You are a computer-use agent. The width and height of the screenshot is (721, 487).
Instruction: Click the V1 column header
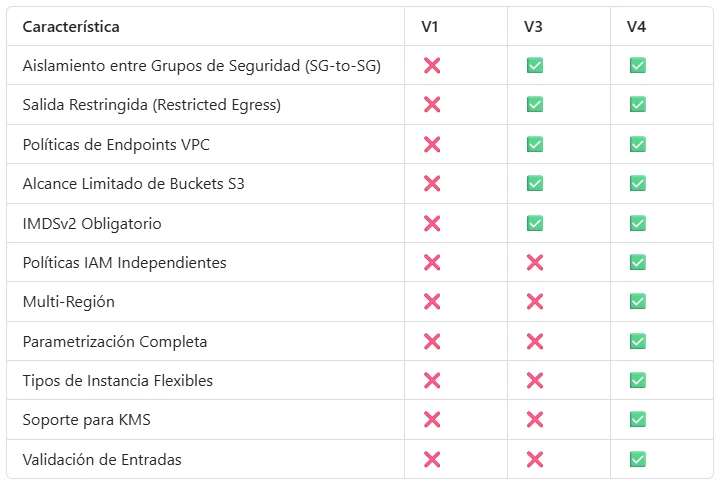pyautogui.click(x=429, y=27)
